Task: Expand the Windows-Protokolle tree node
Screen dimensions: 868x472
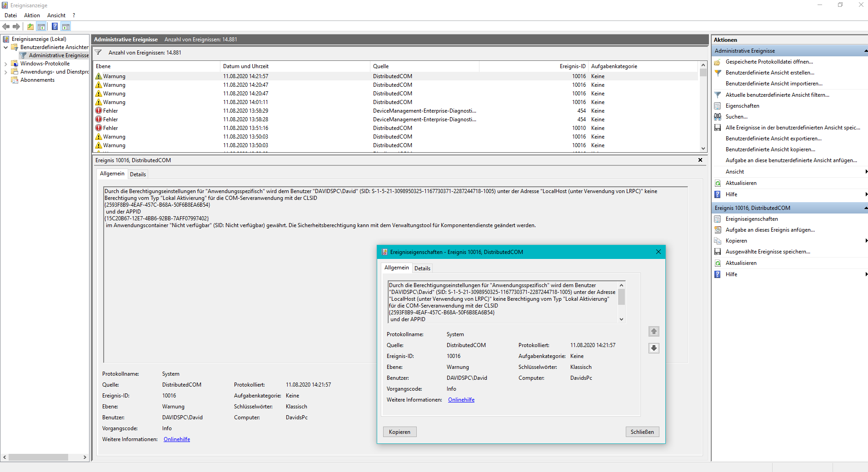Action: point(5,64)
